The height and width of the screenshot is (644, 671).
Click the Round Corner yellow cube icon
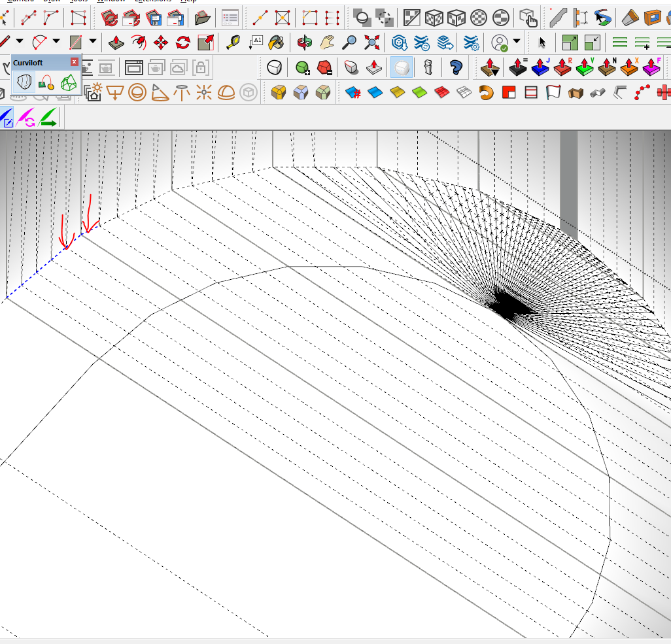279,92
